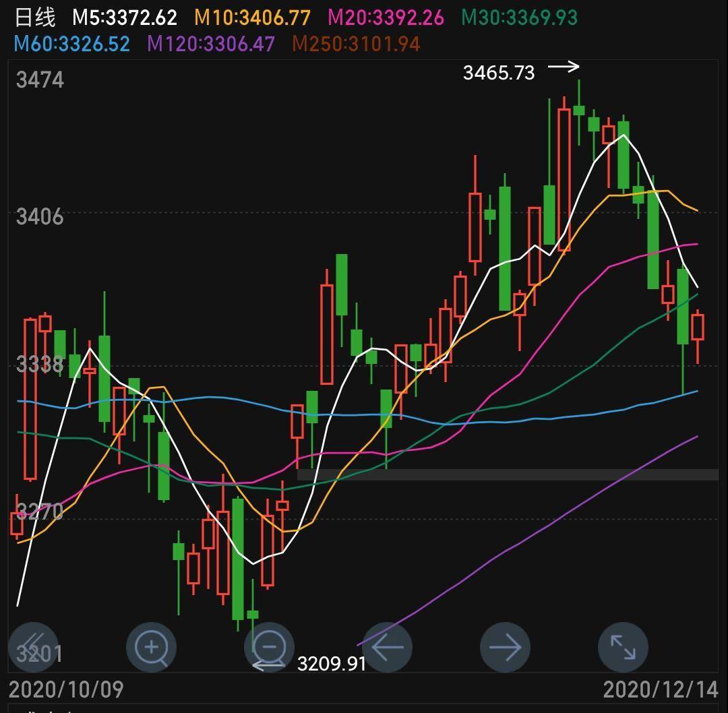
Task: Click the 2020/12/14 end date label
Action: [661, 690]
